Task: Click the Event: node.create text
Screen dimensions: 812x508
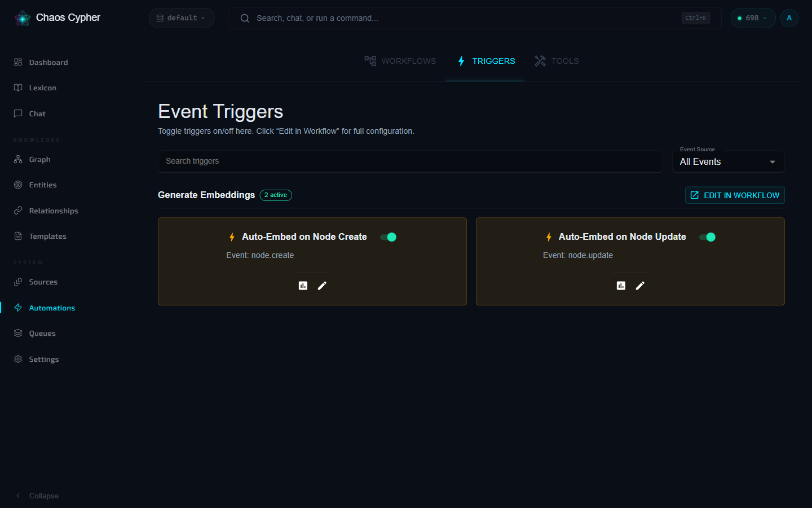Action: [x=260, y=256]
